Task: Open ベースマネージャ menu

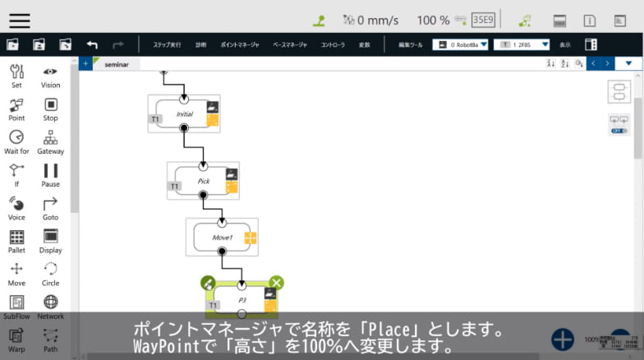Action: click(x=290, y=44)
